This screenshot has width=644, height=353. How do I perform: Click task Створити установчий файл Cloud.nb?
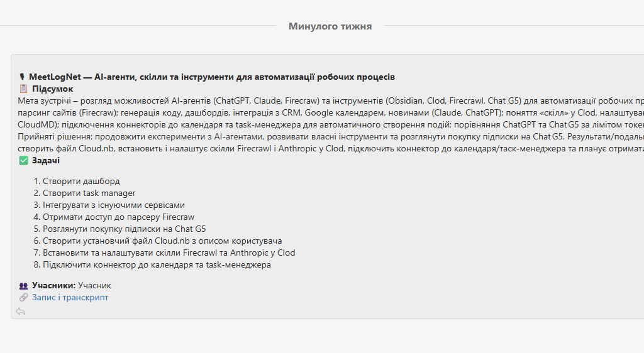coord(162,240)
